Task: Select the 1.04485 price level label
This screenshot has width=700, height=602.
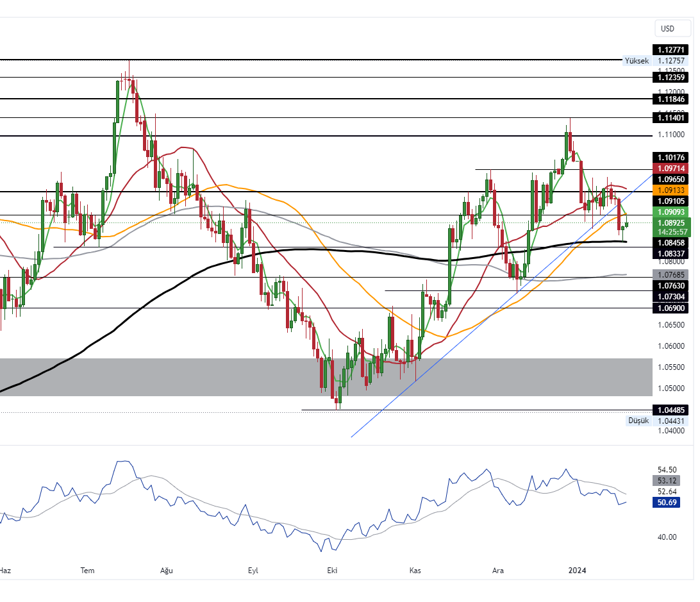Action: point(671,410)
